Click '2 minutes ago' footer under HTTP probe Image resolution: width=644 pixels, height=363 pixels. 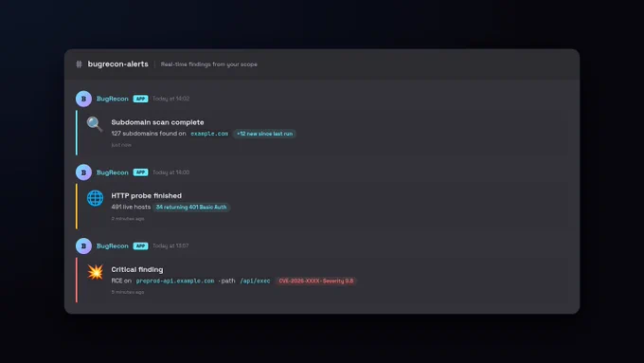(x=128, y=219)
